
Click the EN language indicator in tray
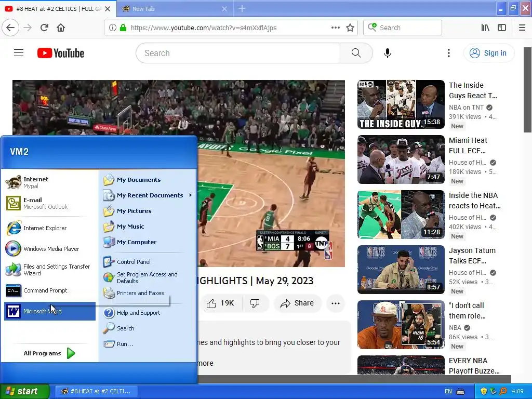coord(448,392)
